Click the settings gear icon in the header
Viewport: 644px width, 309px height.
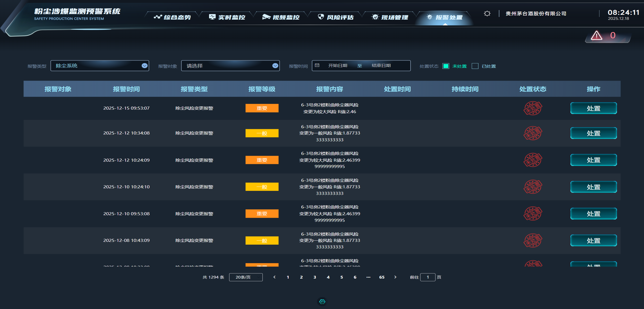click(487, 14)
